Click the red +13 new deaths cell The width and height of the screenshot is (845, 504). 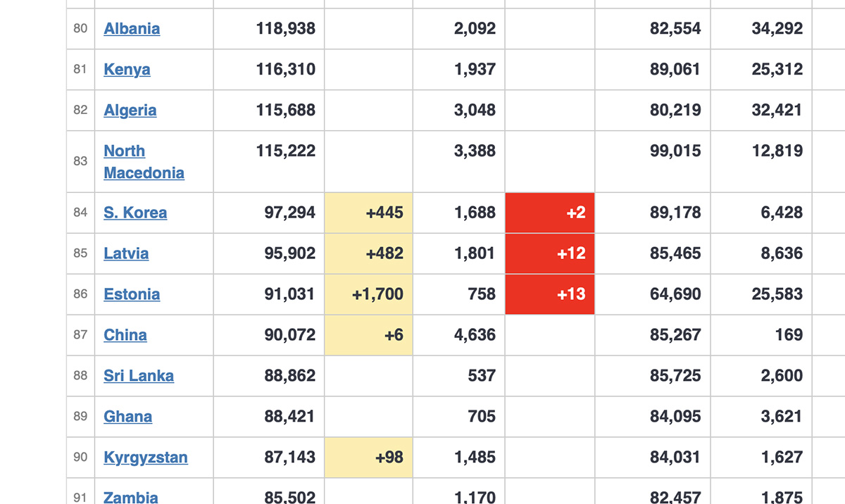click(x=550, y=294)
